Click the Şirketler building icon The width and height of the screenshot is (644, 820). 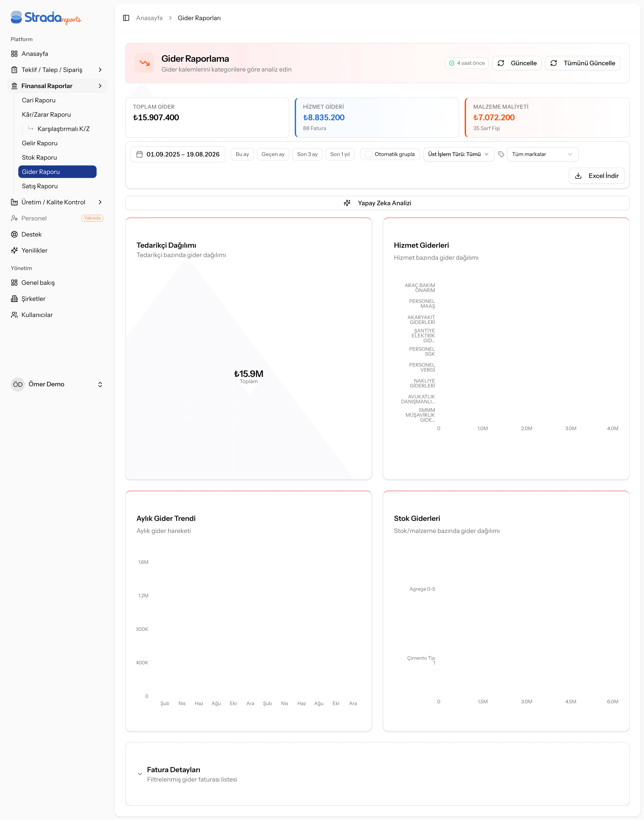point(14,299)
